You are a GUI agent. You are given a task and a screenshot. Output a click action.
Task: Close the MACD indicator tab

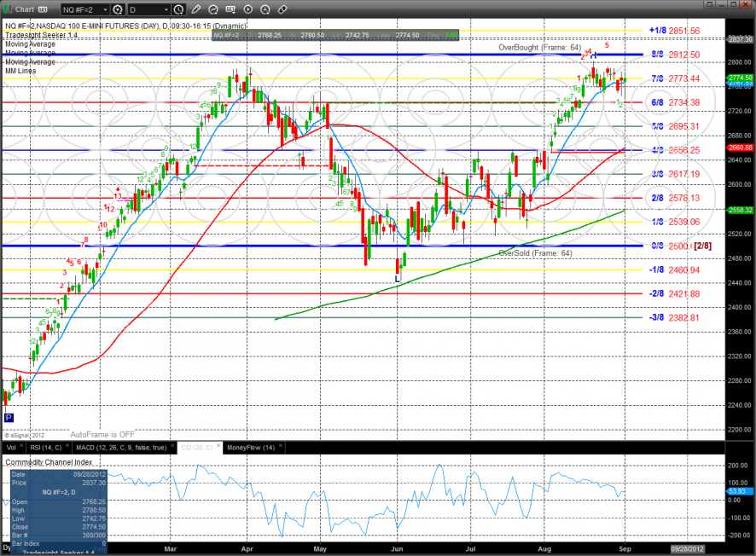click(172, 446)
